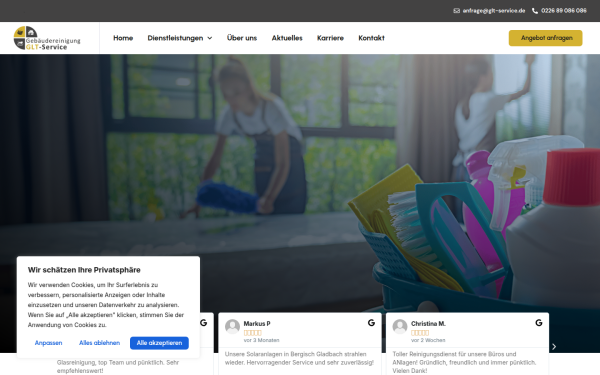This screenshot has width=600, height=375.
Task: Click the phone icon in top bar
Action: (x=535, y=11)
